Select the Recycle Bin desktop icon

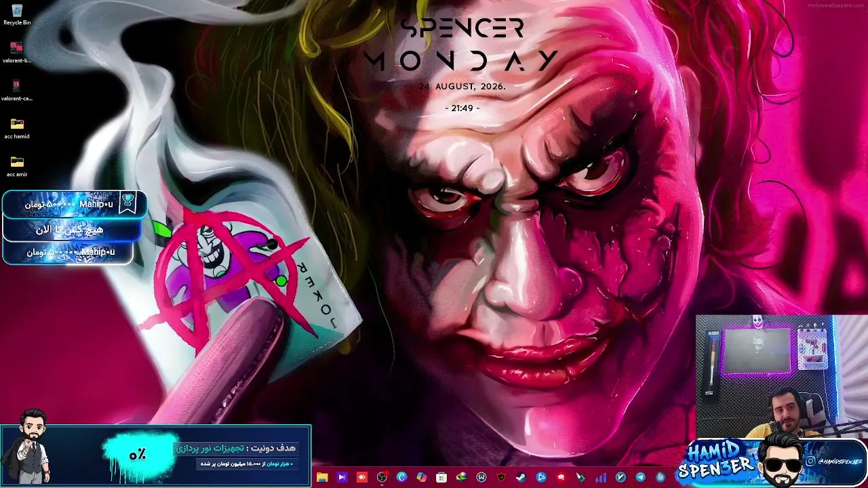[17, 14]
